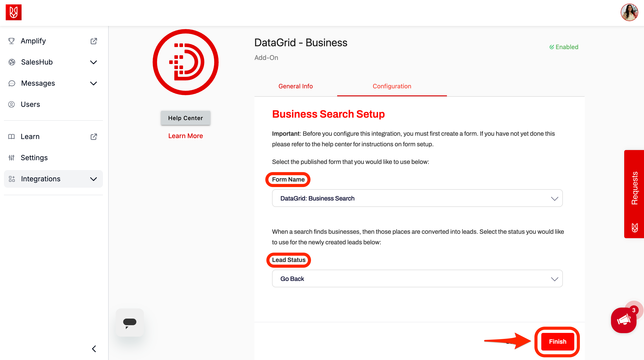Open the announcements megaphone button

pyautogui.click(x=624, y=320)
